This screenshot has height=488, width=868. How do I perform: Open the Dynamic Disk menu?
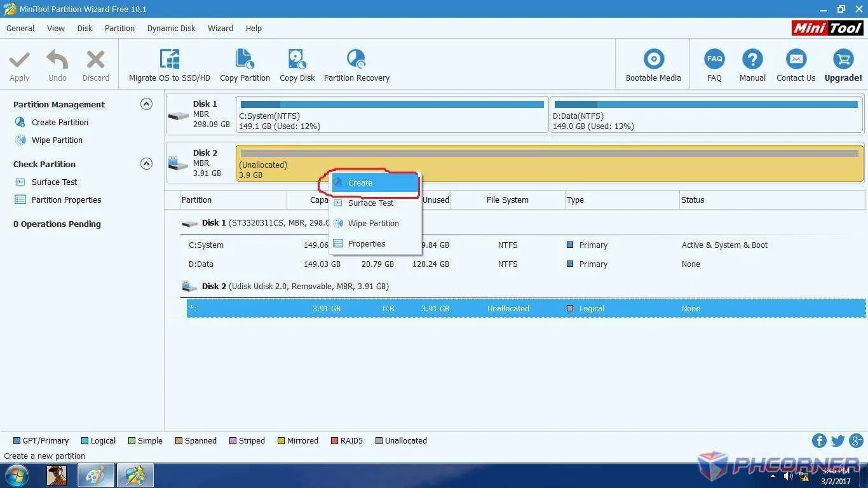coord(172,28)
